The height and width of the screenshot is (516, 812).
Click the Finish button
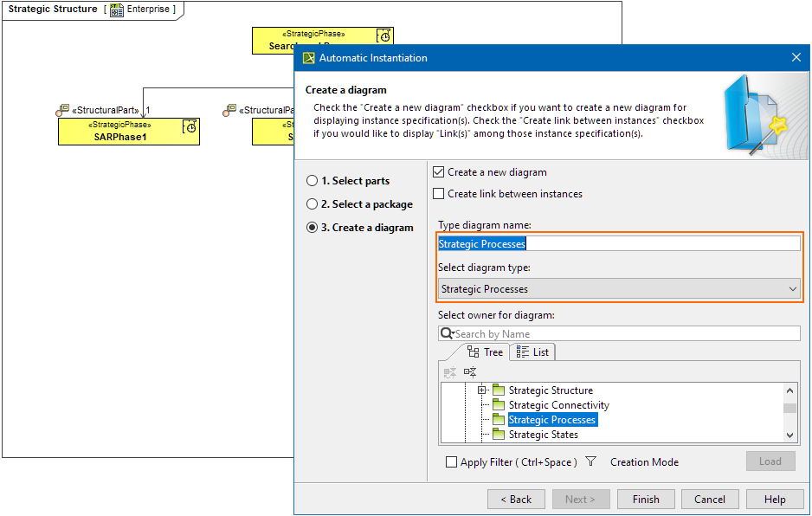646,500
